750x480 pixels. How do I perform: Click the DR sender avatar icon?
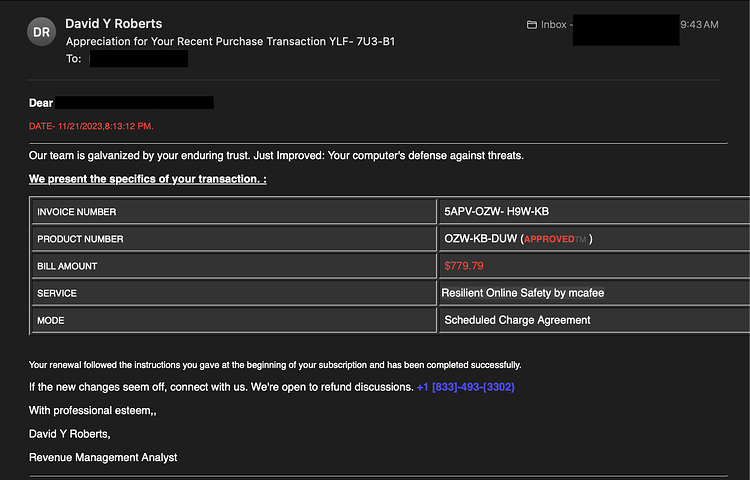point(42,32)
